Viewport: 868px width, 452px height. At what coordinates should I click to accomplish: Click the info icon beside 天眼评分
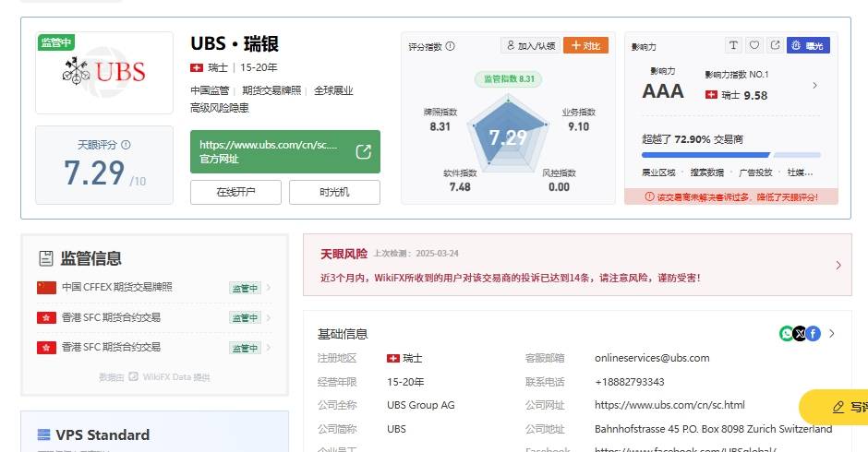[126, 145]
